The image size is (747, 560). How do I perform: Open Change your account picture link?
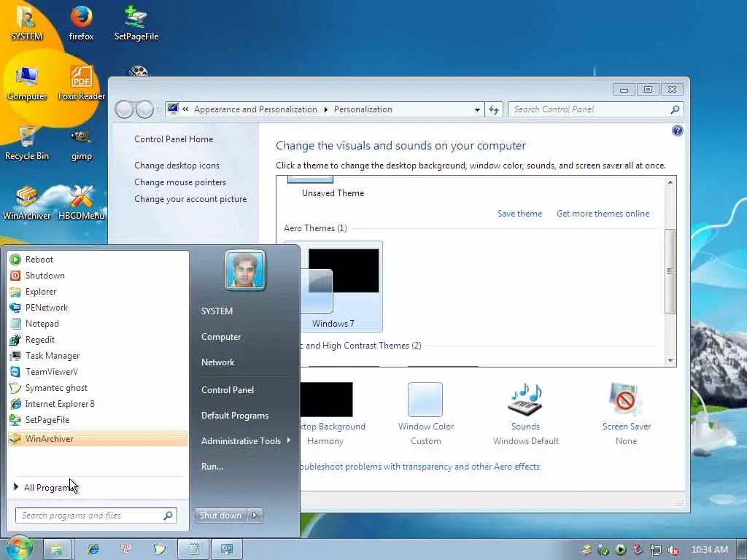pos(190,199)
